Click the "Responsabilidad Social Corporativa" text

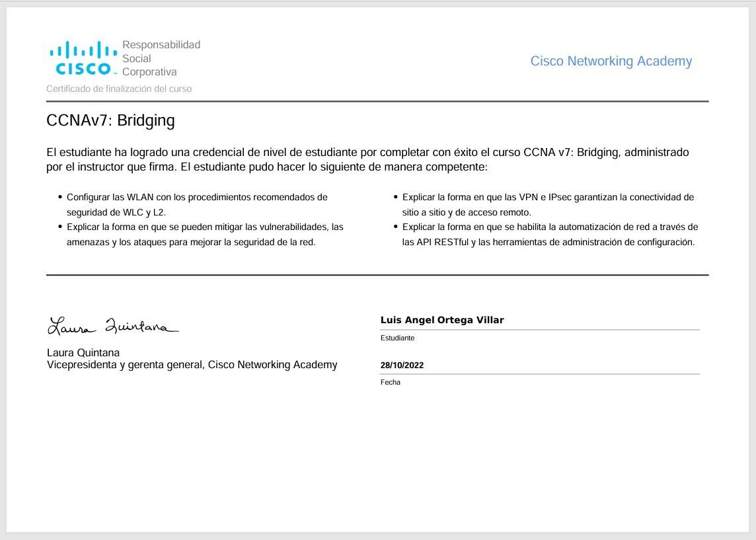click(x=161, y=58)
